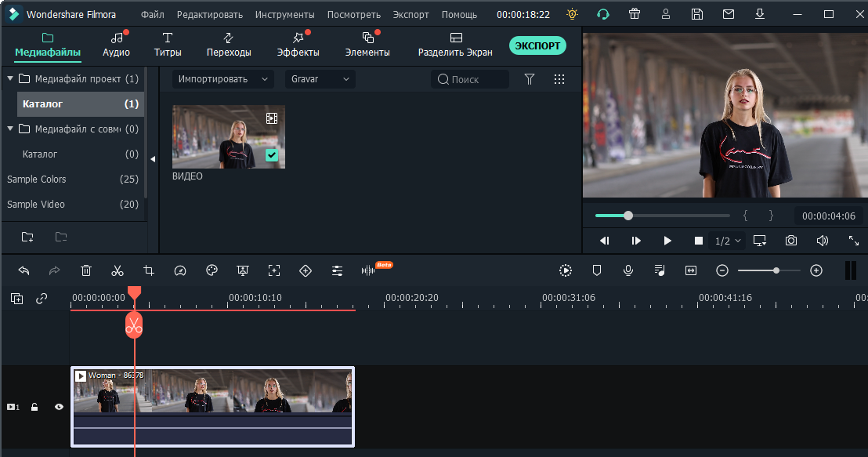868x457 pixels.
Task: Open the Инструменты menu
Action: tap(284, 14)
